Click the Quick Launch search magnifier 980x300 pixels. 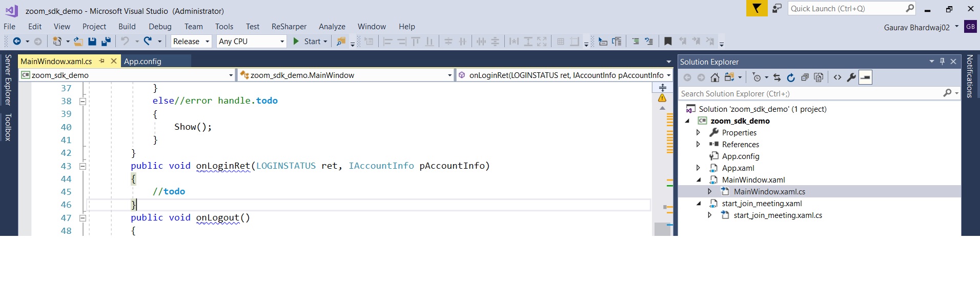click(910, 8)
